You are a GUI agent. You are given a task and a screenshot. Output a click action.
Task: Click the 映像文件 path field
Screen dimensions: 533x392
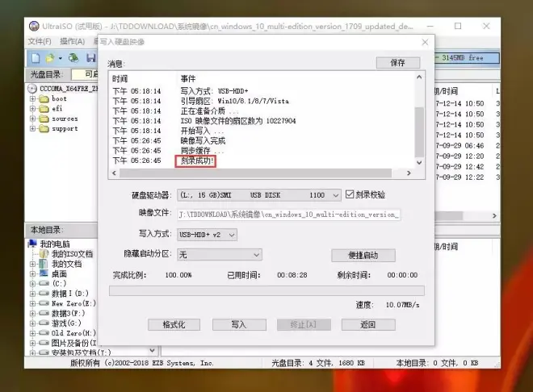[288, 215]
